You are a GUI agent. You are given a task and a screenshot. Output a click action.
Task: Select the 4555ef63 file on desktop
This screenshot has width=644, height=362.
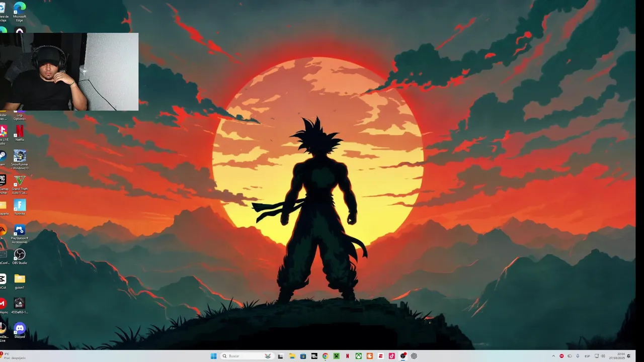pyautogui.click(x=20, y=306)
